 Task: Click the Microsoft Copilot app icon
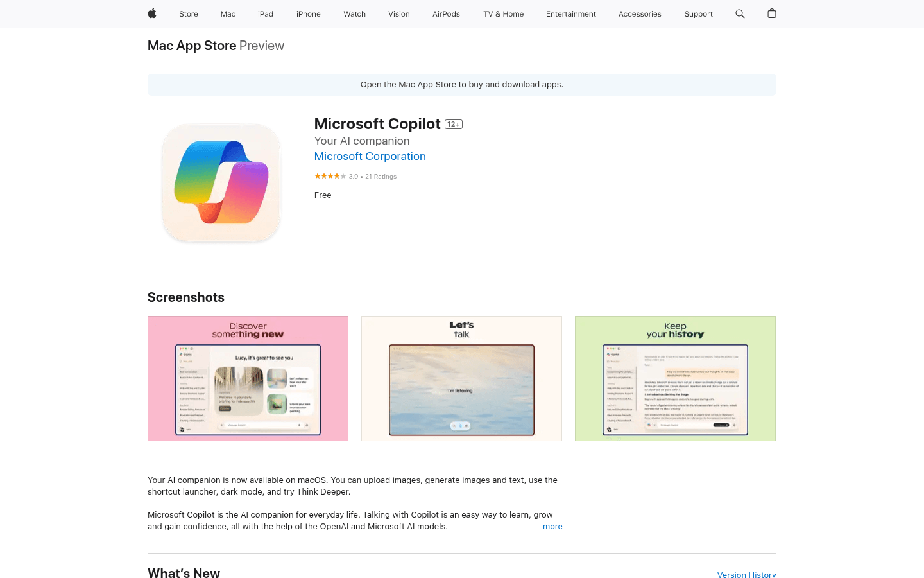click(x=221, y=182)
